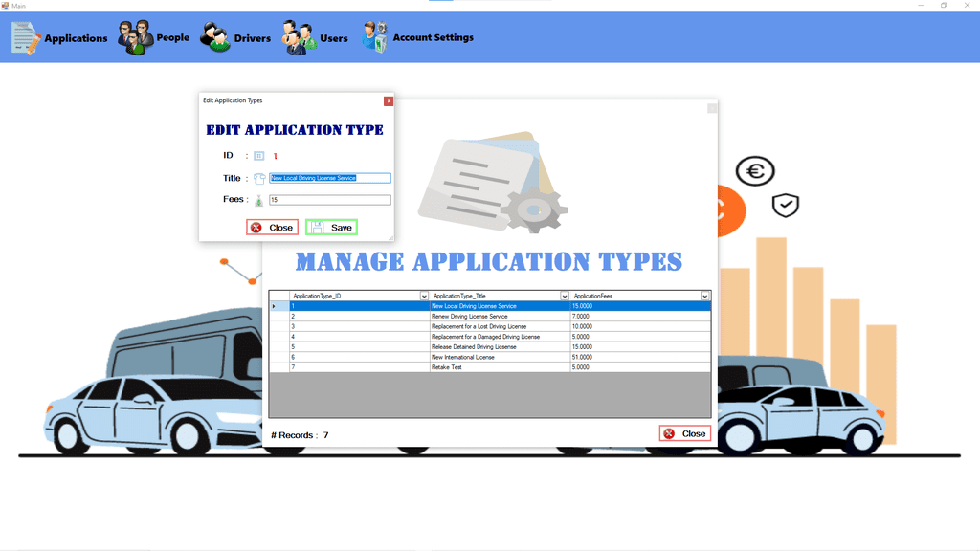Open Account Settings icon

point(375,37)
